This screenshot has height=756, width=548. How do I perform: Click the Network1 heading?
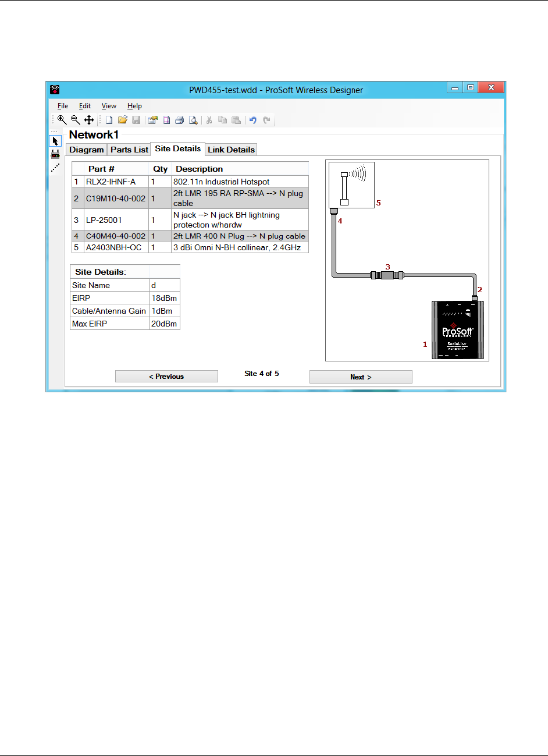pos(94,134)
